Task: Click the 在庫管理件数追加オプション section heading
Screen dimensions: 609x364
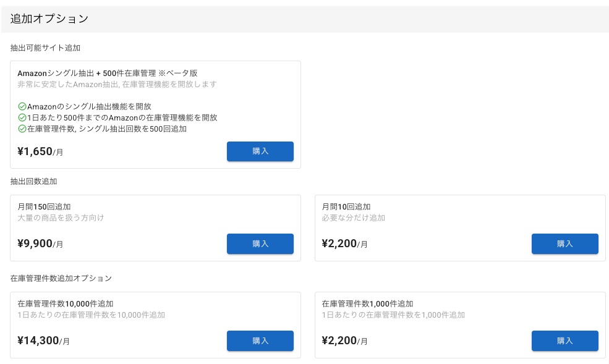Action: [61, 279]
